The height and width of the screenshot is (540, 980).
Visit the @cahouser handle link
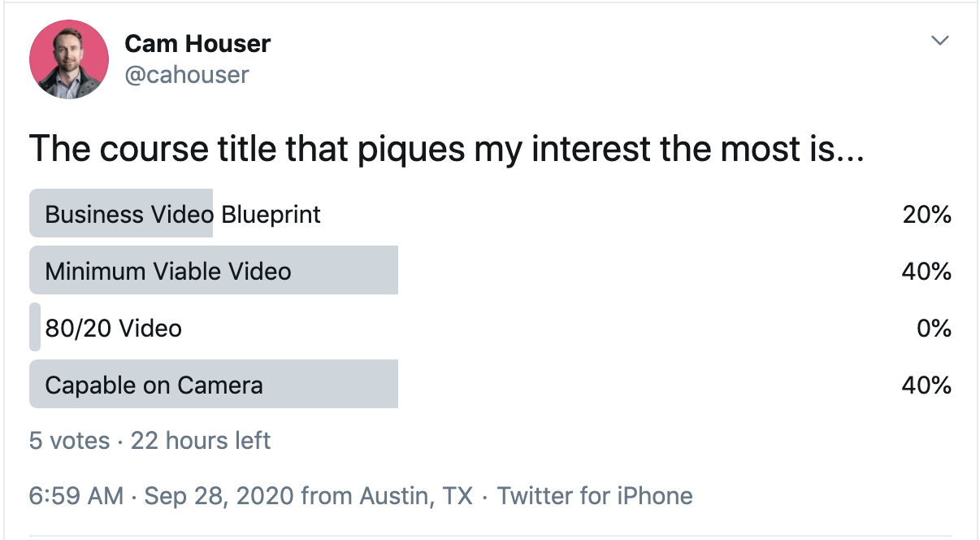tap(187, 75)
